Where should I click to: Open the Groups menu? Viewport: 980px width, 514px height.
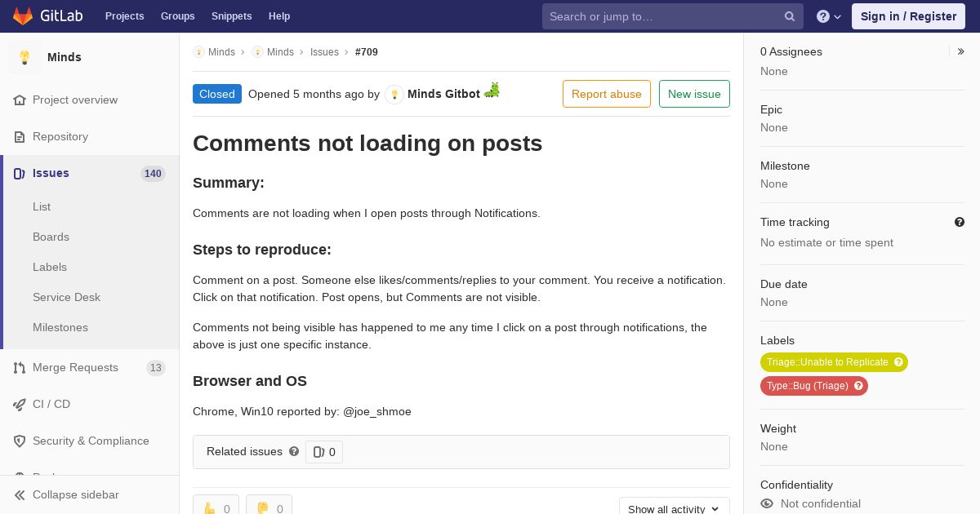[178, 16]
